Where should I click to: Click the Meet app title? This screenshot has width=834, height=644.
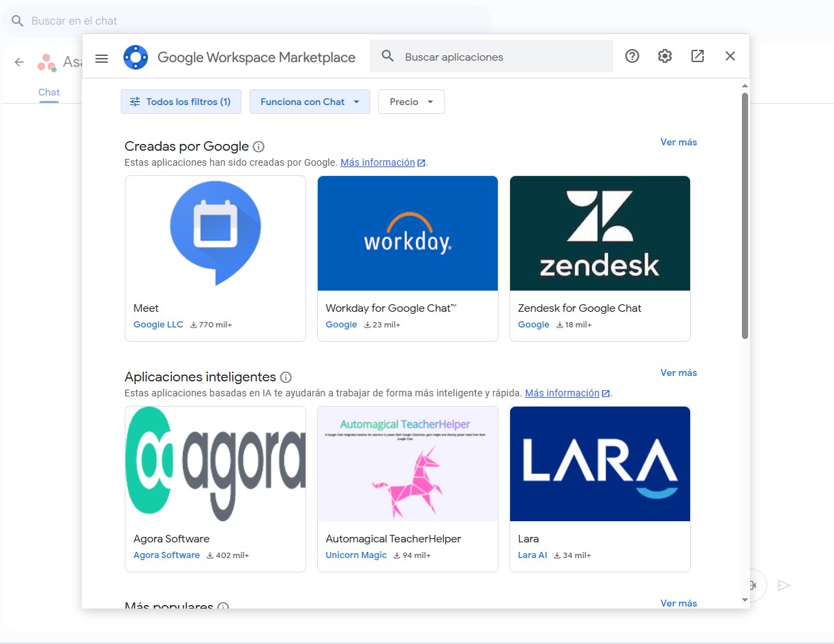pos(146,308)
